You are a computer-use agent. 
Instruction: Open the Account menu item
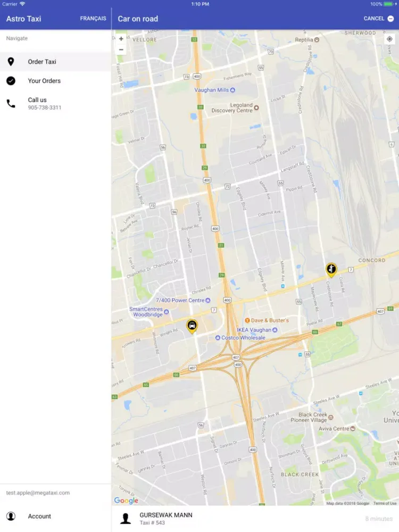(56, 516)
